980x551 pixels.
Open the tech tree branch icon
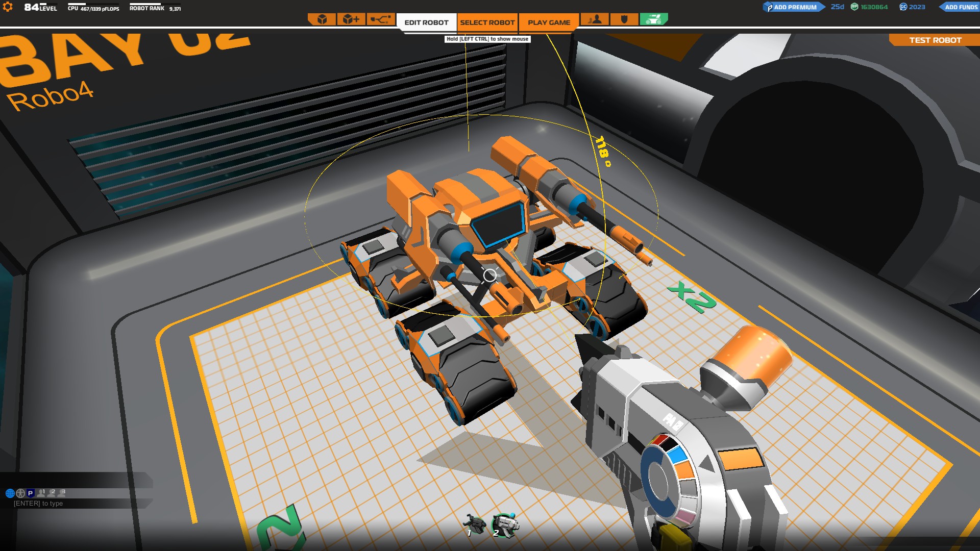click(x=381, y=19)
